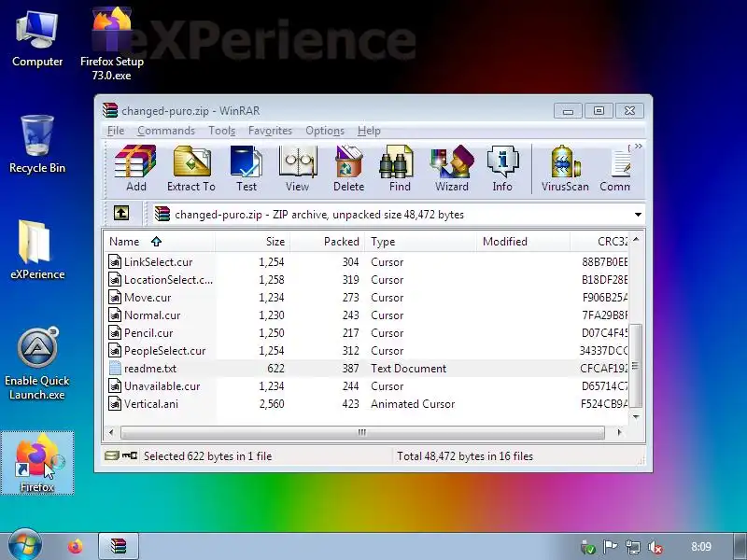
Task: Click the cut-off Comment toolbar icon
Action: click(x=615, y=169)
